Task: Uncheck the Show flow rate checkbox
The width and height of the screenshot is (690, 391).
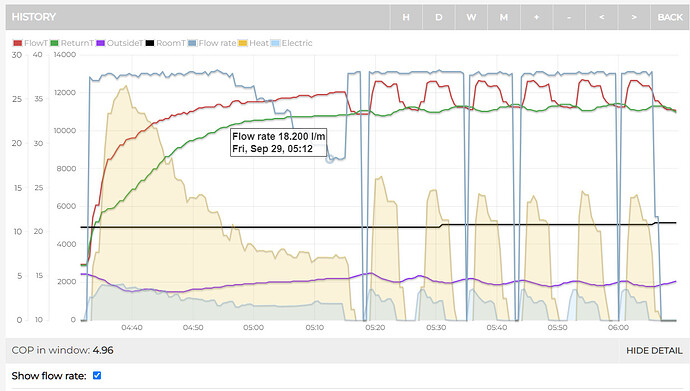Action: click(x=97, y=375)
